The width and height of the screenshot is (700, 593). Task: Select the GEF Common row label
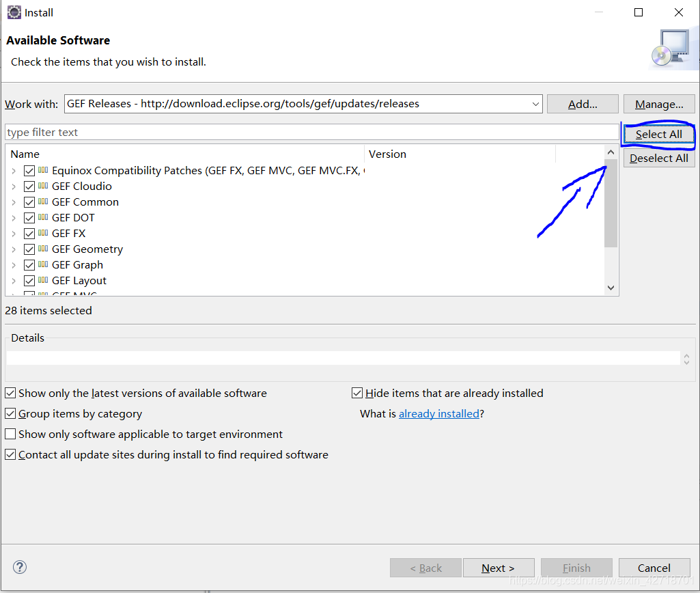pos(85,202)
